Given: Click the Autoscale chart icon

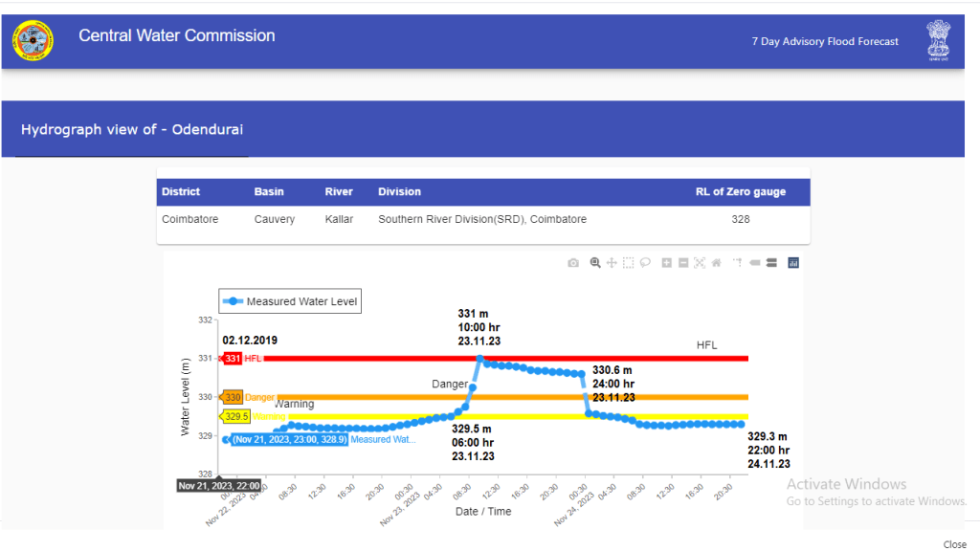Looking at the screenshot, I should (x=700, y=263).
